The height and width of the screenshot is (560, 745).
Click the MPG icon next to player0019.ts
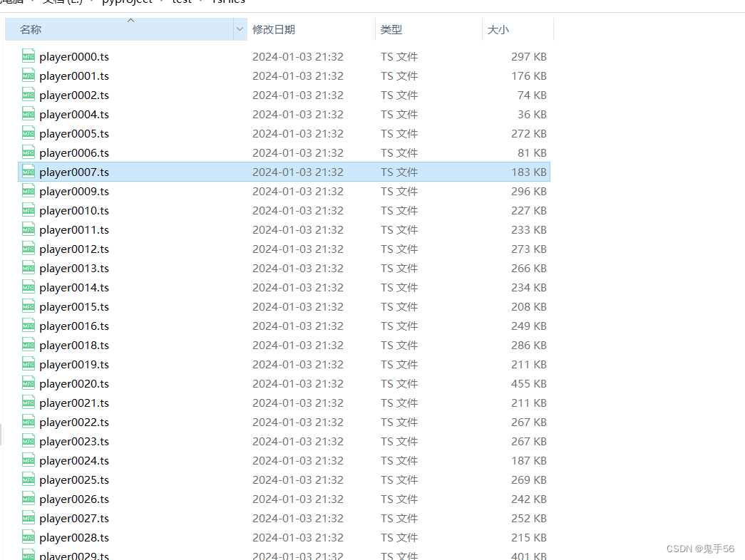pos(29,364)
